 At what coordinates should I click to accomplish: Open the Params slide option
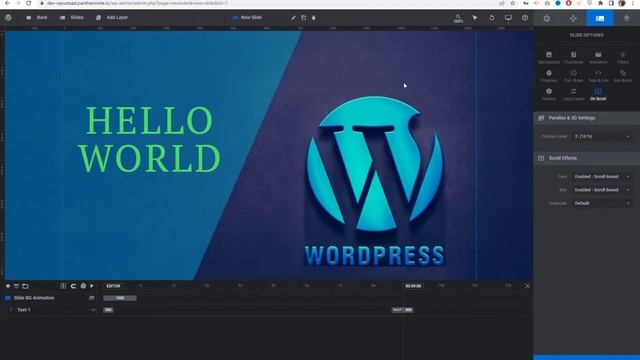pyautogui.click(x=549, y=95)
